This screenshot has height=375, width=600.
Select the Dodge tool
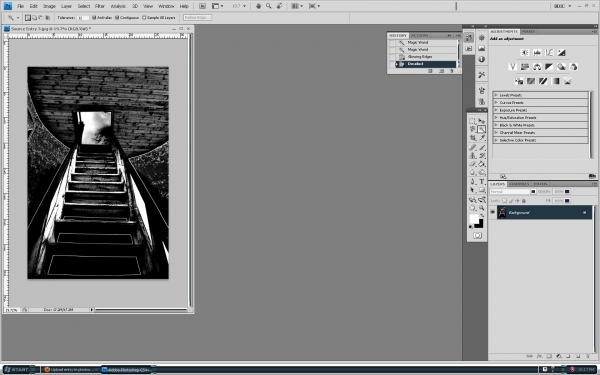482,173
